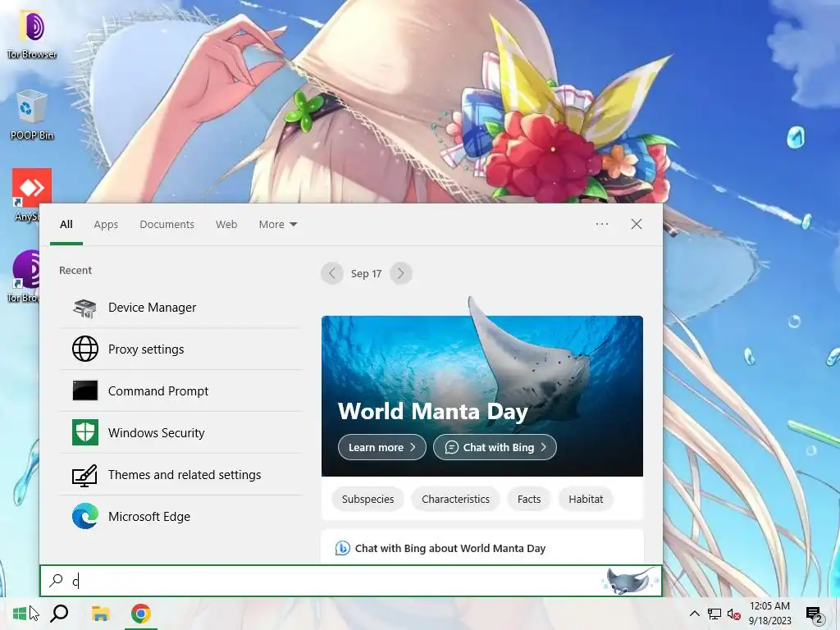840x630 pixels.
Task: Go to next day arrow after Sep 17
Action: (400, 274)
